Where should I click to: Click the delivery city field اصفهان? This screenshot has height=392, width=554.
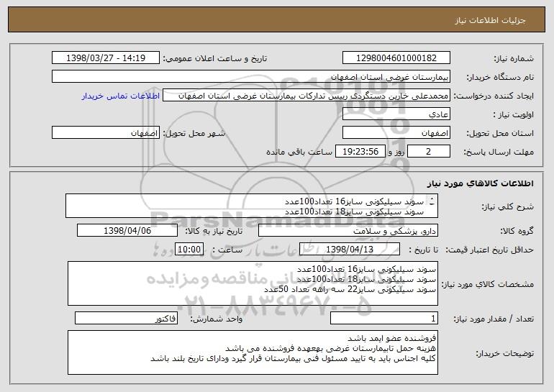pos(106,132)
